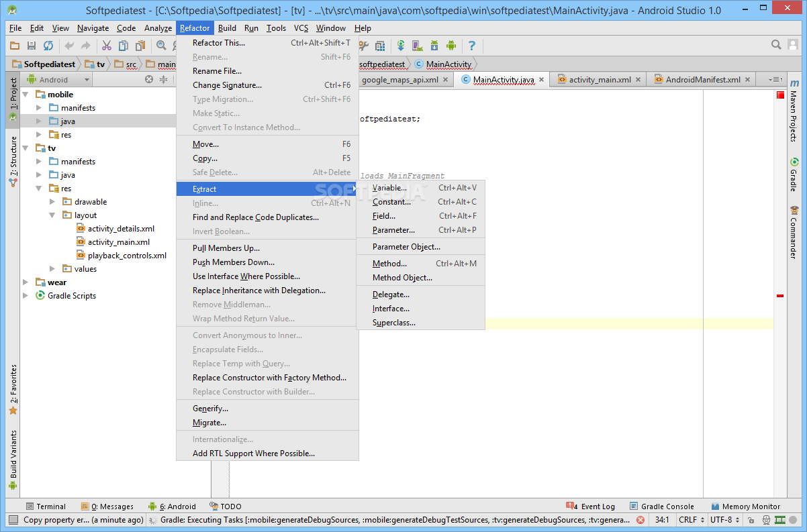Click Collapse All icon in Project panel
The width and height of the screenshot is (807, 532).
click(163, 79)
